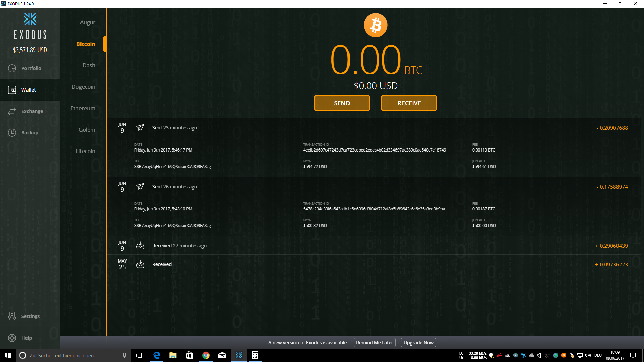Click the Exodus taskbar icon
This screenshot has width=644, height=362.
click(239, 355)
